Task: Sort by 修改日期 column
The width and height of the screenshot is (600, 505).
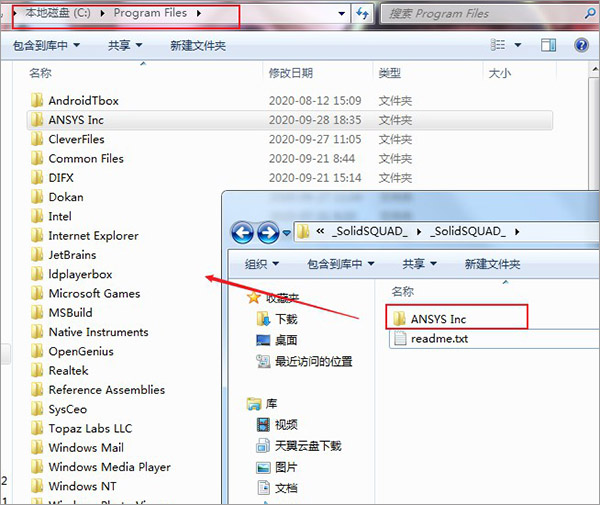Action: click(291, 73)
